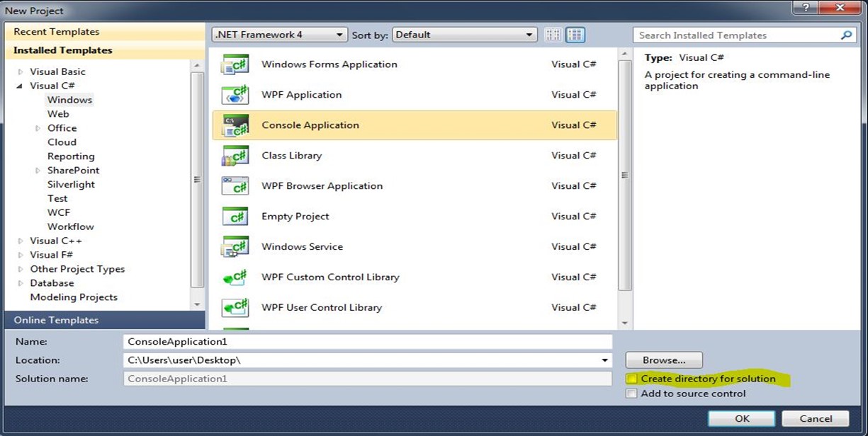Click the Class Library template icon
This screenshot has width=868, height=436.
(x=235, y=156)
